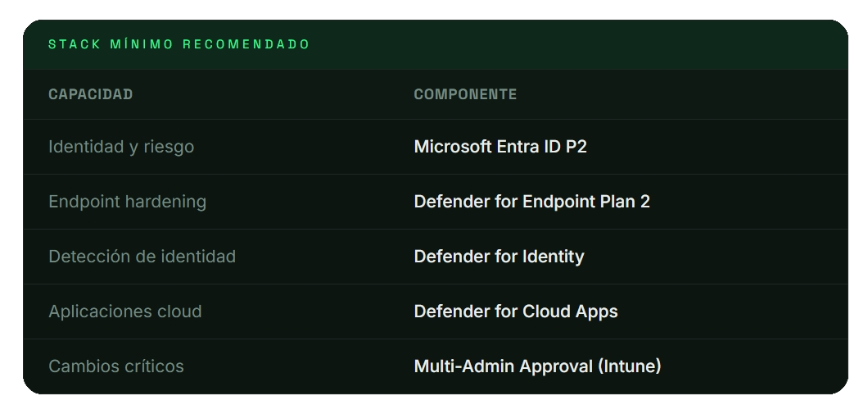868x414 pixels.
Task: Click the 'Identidad y riesgo' cell
Action: [x=121, y=147]
